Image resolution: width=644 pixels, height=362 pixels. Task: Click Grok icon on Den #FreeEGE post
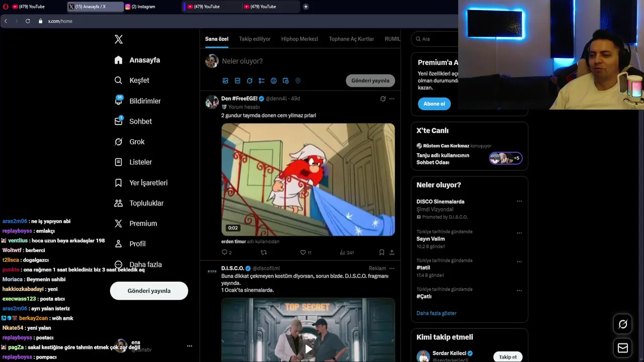[383, 99]
